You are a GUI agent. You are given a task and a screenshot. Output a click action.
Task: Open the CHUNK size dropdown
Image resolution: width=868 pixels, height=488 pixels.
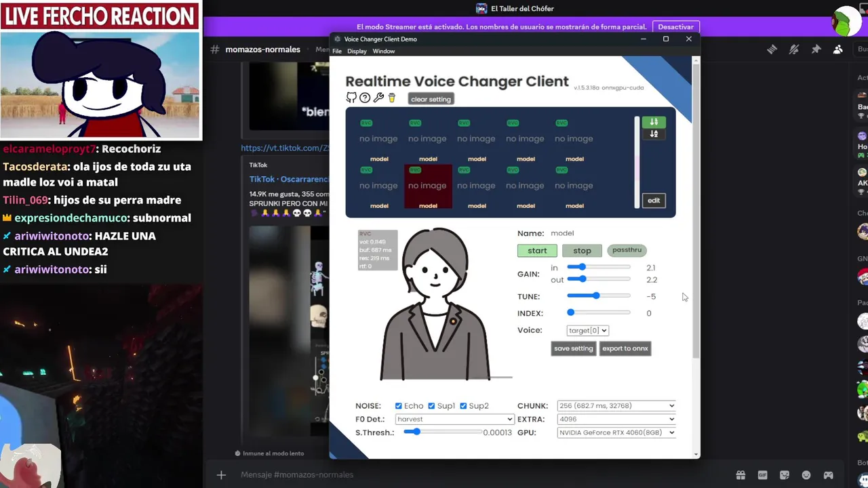point(616,405)
